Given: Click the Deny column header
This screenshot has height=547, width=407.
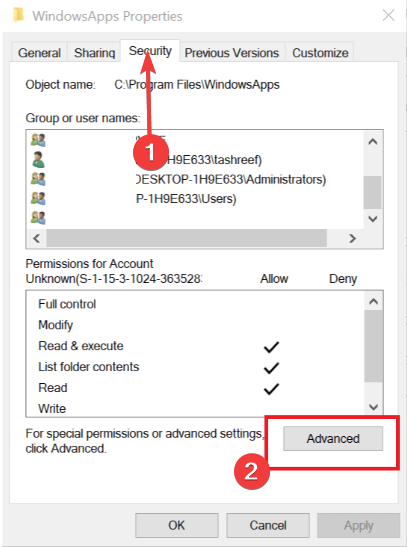Looking at the screenshot, I should pos(343,279).
